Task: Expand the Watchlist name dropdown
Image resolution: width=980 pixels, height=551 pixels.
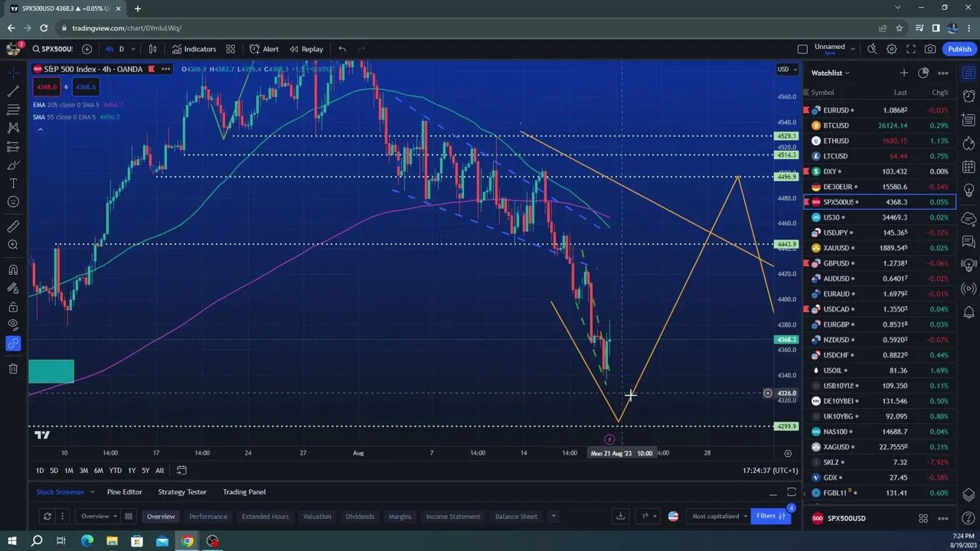Action: 831,73
